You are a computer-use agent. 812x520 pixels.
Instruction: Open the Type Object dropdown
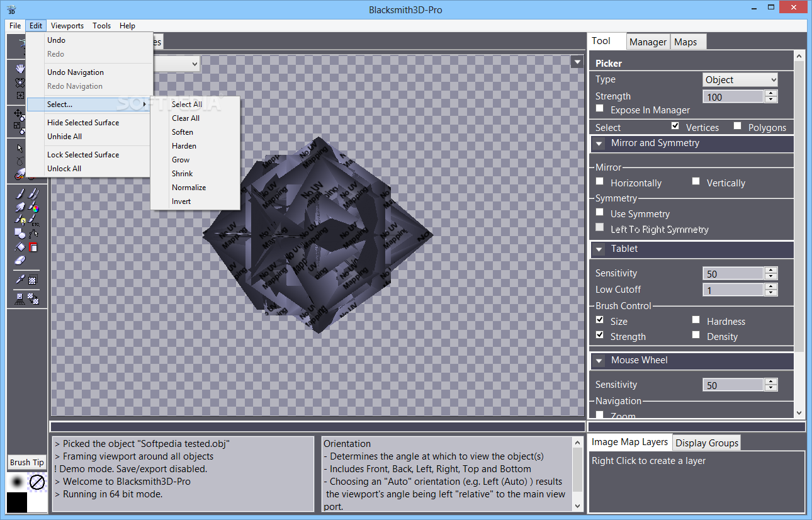(x=740, y=79)
